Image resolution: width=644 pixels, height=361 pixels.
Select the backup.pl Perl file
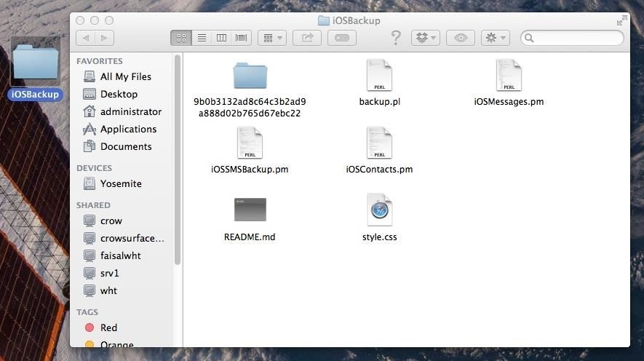click(x=379, y=76)
